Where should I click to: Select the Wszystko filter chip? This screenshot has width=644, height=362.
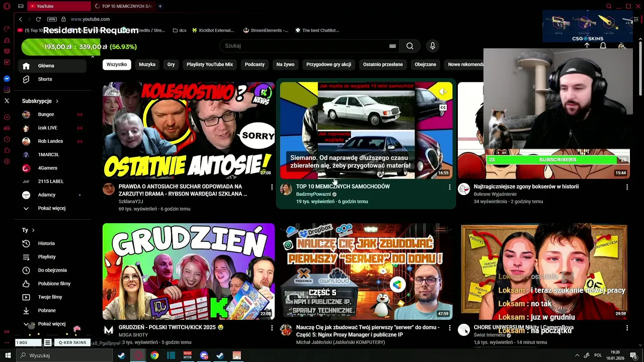(117, 64)
